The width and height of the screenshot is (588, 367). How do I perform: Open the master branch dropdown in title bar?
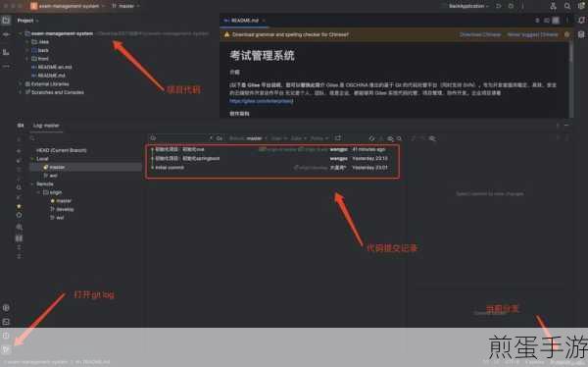point(126,6)
